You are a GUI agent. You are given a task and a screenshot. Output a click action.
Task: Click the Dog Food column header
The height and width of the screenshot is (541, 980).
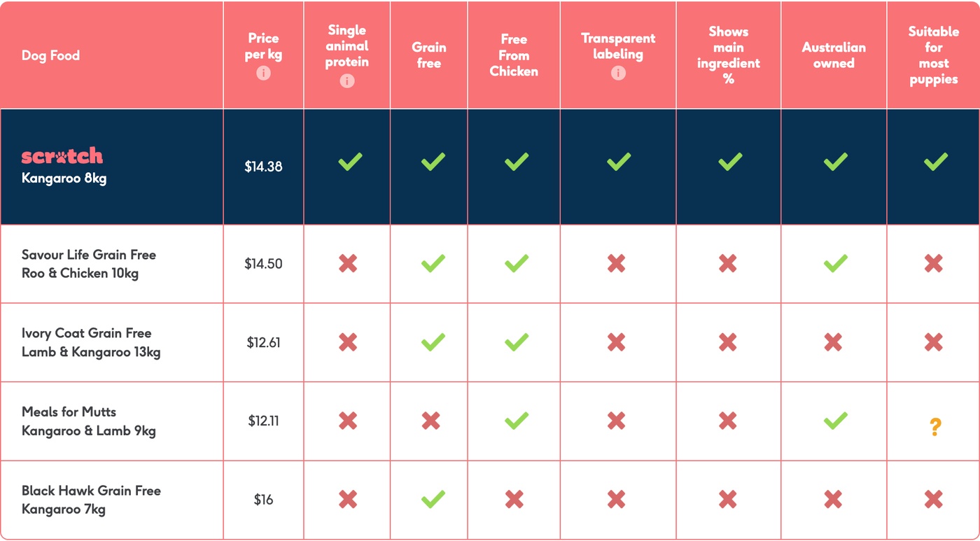click(x=50, y=55)
